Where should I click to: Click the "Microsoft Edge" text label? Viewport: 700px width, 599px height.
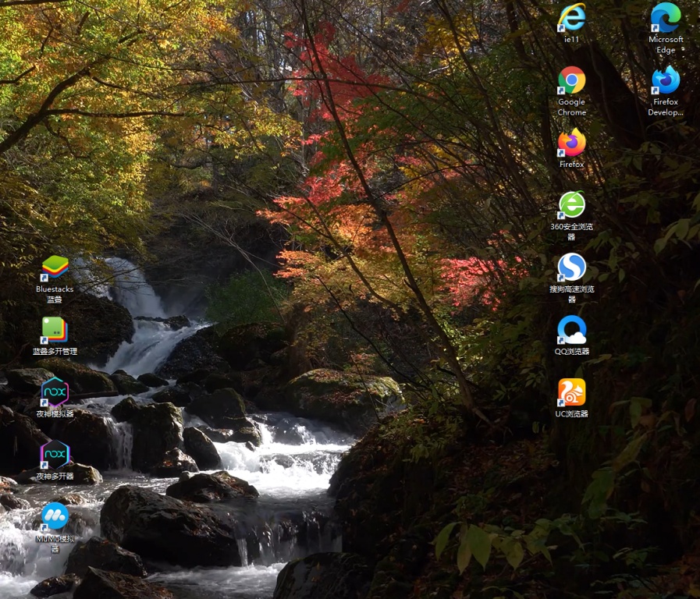pyautogui.click(x=666, y=44)
